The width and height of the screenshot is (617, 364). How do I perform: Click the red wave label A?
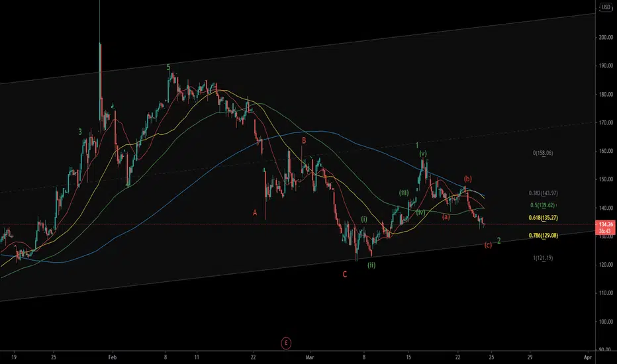coord(255,213)
